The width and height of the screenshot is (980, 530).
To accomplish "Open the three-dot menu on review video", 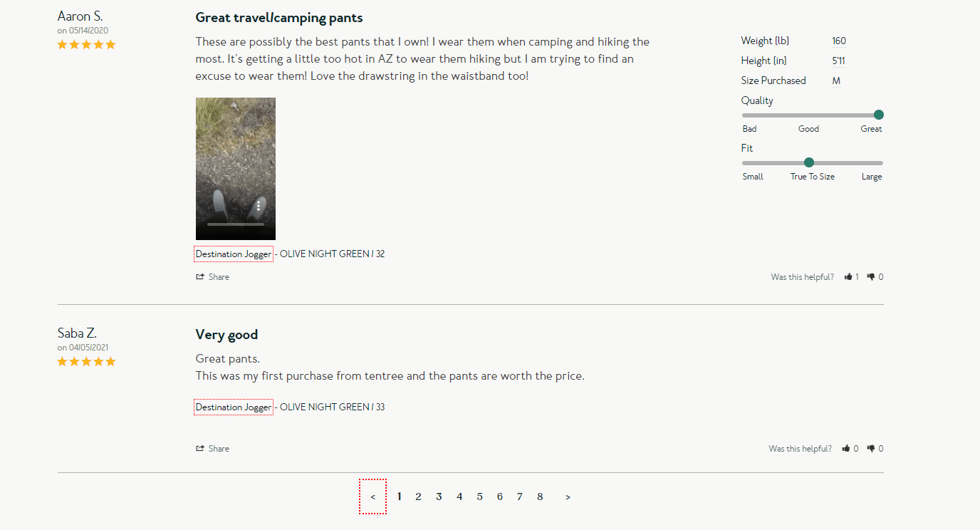I will [x=259, y=206].
